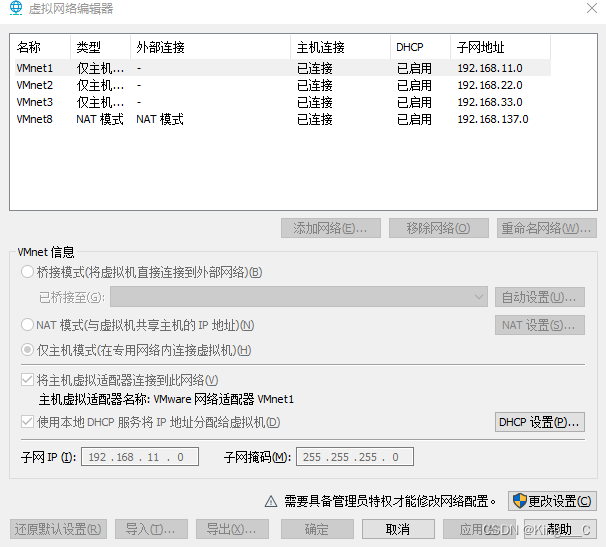606x547 pixels.
Task: Click 添加网络(E) button
Action: pos(331,228)
